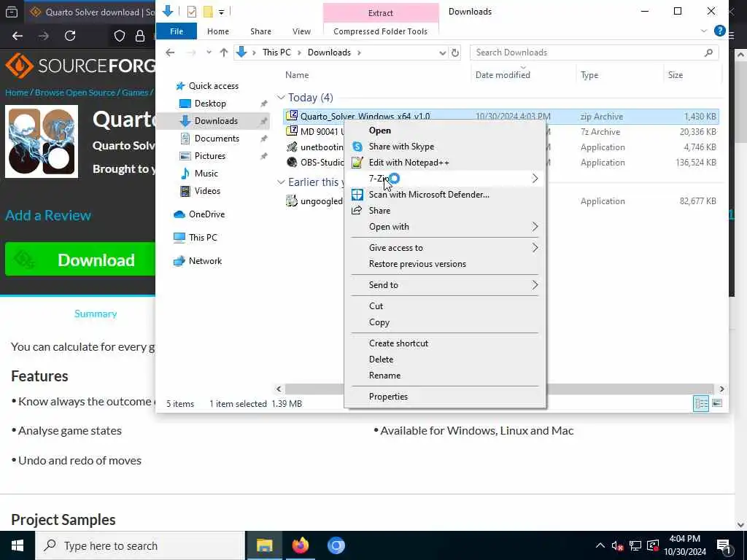This screenshot has width=747, height=560.
Task: Select the unetbootin file icon
Action: (x=292, y=147)
